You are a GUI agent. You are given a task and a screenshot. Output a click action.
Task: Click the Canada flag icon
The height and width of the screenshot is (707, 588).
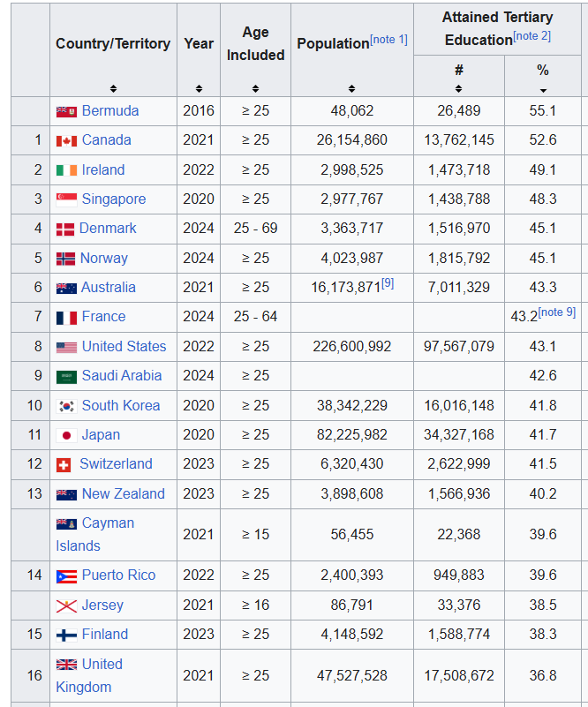point(66,140)
